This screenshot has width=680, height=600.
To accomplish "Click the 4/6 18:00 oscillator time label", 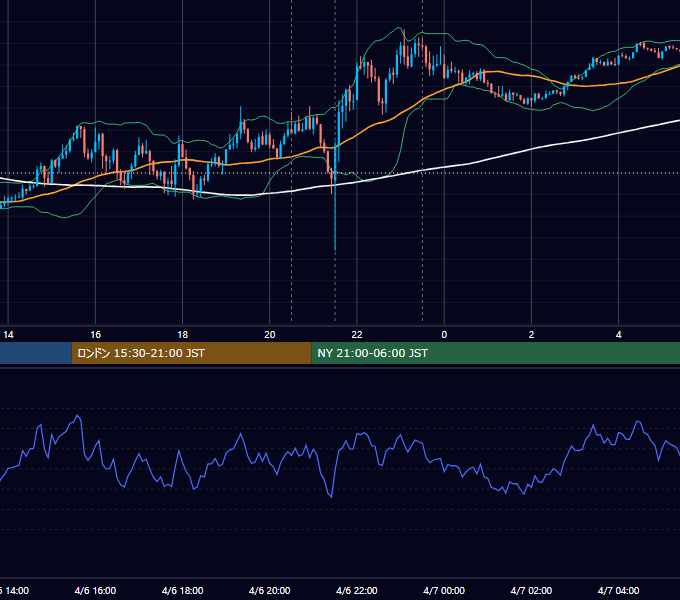I will [183, 590].
